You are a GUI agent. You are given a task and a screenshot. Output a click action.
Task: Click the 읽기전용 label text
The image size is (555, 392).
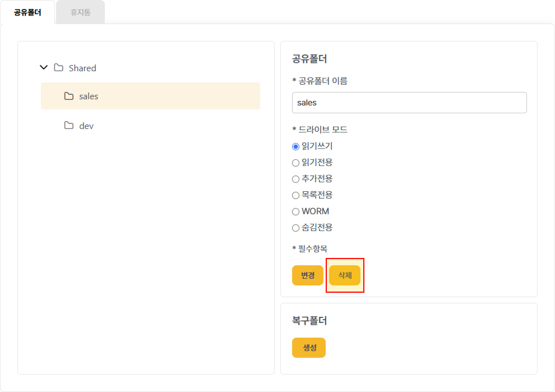coord(317,162)
